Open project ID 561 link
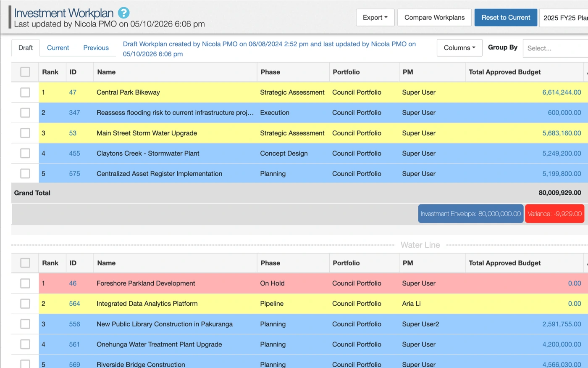Image resolution: width=588 pixels, height=368 pixels. pos(74,344)
